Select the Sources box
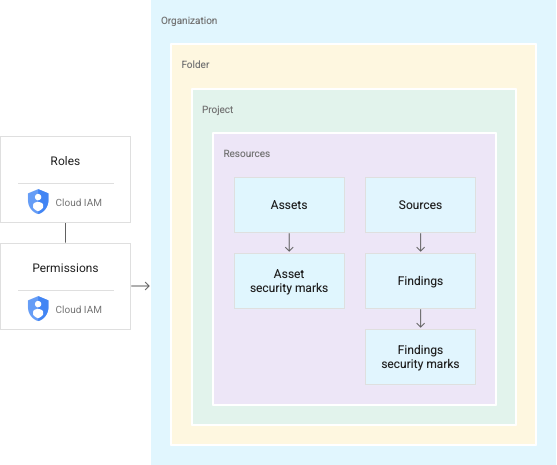 [x=421, y=205]
